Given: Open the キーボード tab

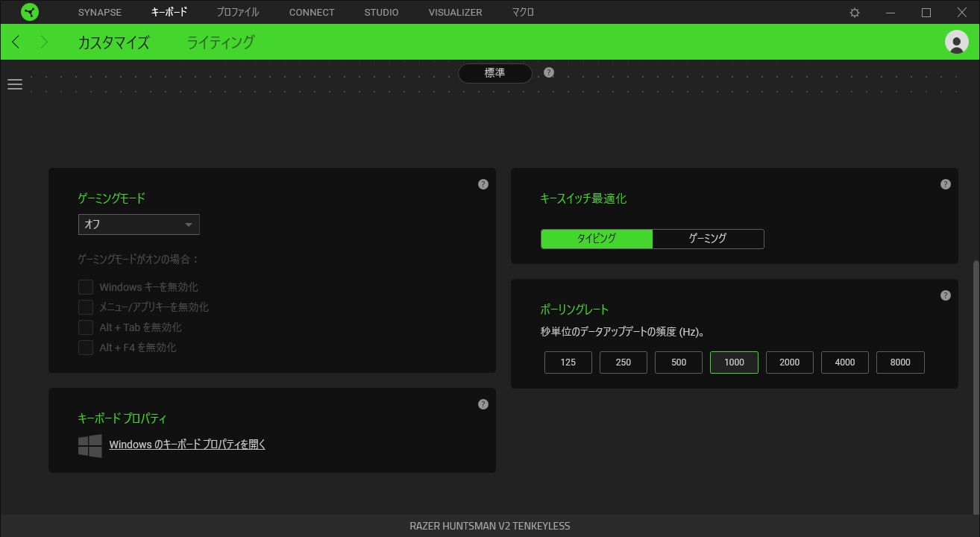Looking at the screenshot, I should pos(169,13).
